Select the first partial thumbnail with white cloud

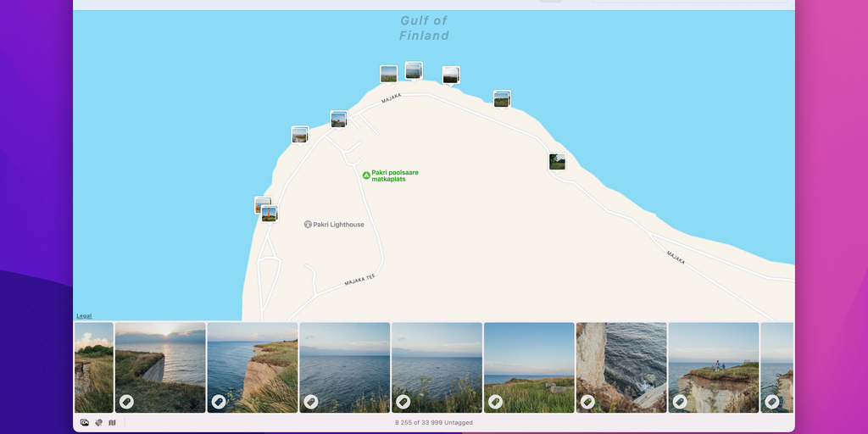click(93, 368)
